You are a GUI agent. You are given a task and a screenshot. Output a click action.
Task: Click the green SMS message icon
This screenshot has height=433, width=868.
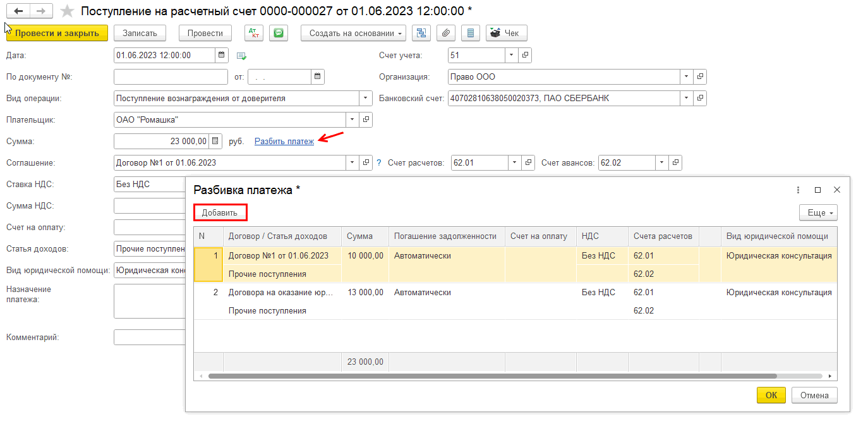pyautogui.click(x=279, y=34)
